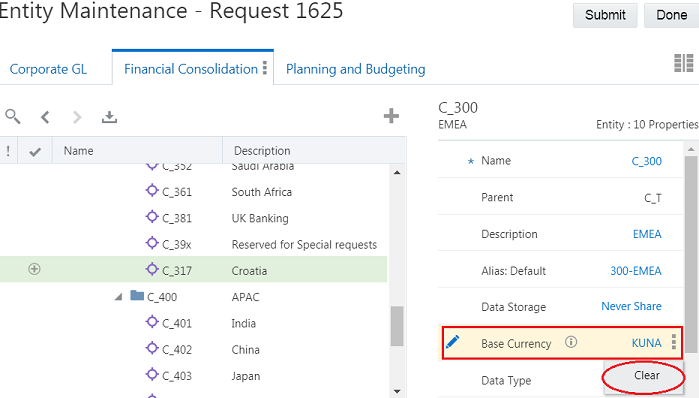This screenshot has height=398, width=699.
Task: Open the Never Share data storage value
Action: pyautogui.click(x=631, y=306)
